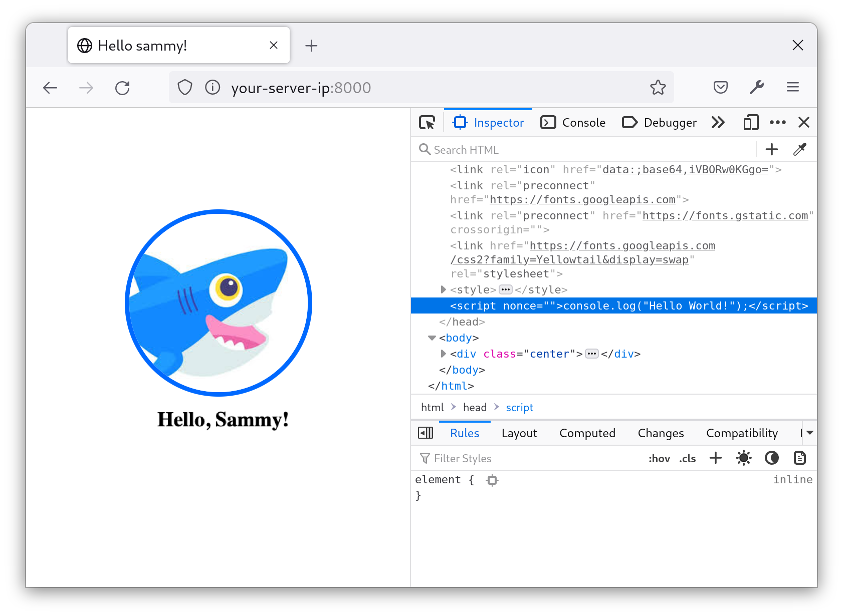Screen dimensions: 843x616
Task: Click the Search HTML field
Action: (584, 150)
